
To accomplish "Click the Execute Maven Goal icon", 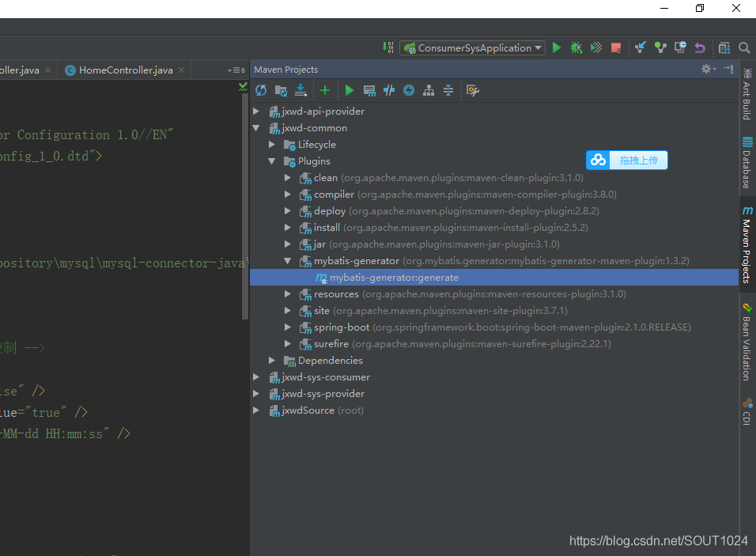I will [369, 90].
